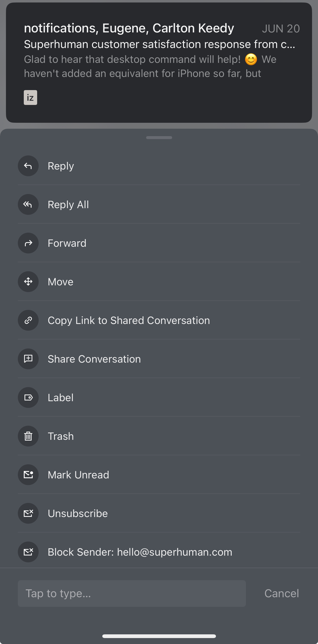Focus the Tap to type field

tap(132, 594)
